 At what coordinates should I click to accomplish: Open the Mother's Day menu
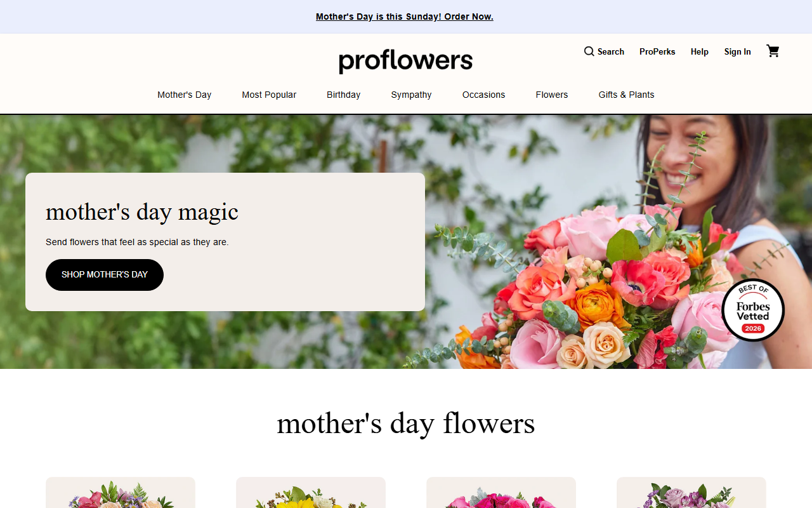[x=185, y=95]
